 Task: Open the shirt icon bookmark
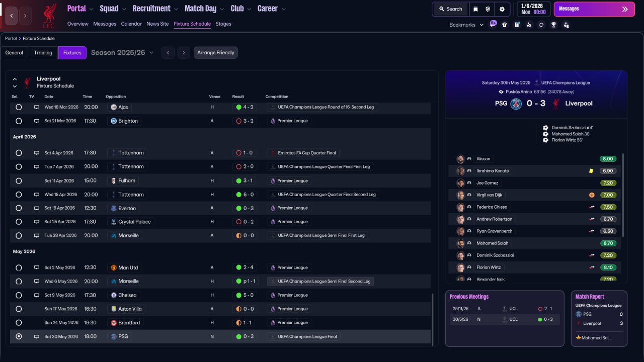505,25
